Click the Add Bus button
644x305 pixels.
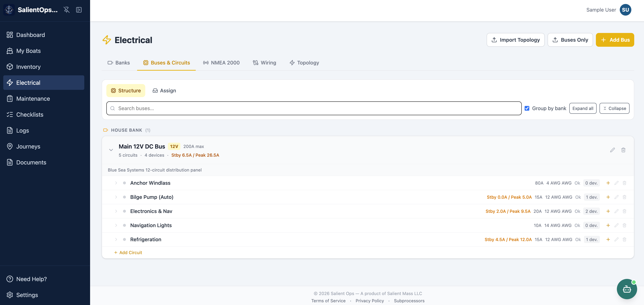615,40
